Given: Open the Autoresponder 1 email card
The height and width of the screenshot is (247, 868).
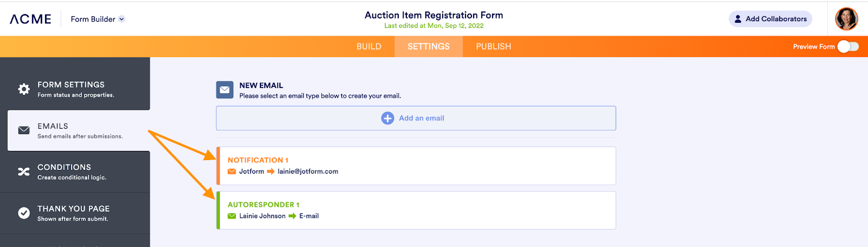Looking at the screenshot, I should tap(416, 210).
